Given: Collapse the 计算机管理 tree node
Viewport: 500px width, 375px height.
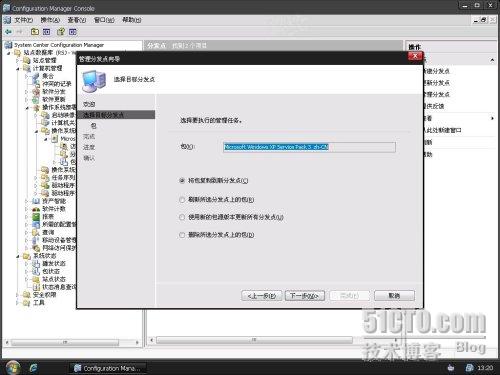Looking at the screenshot, I should [18, 68].
